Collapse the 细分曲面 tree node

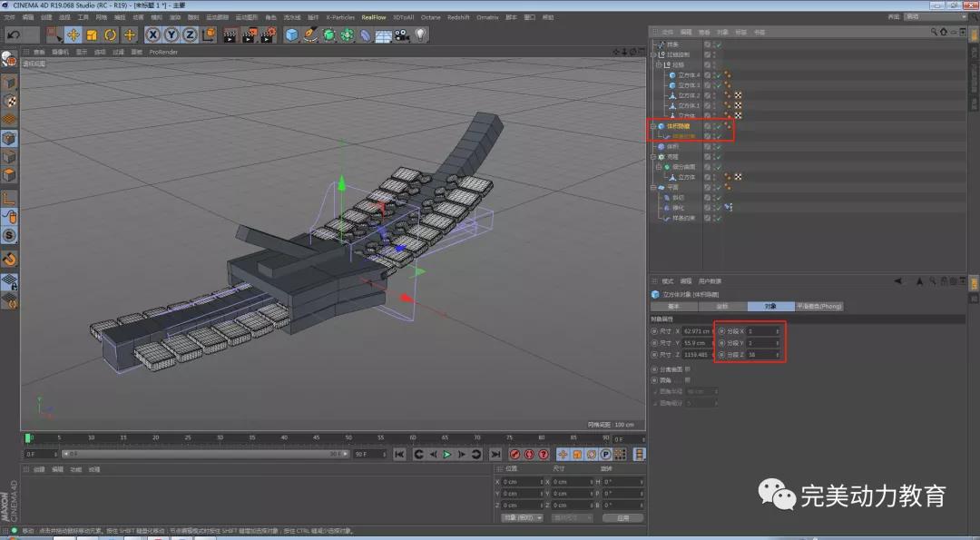click(x=659, y=167)
